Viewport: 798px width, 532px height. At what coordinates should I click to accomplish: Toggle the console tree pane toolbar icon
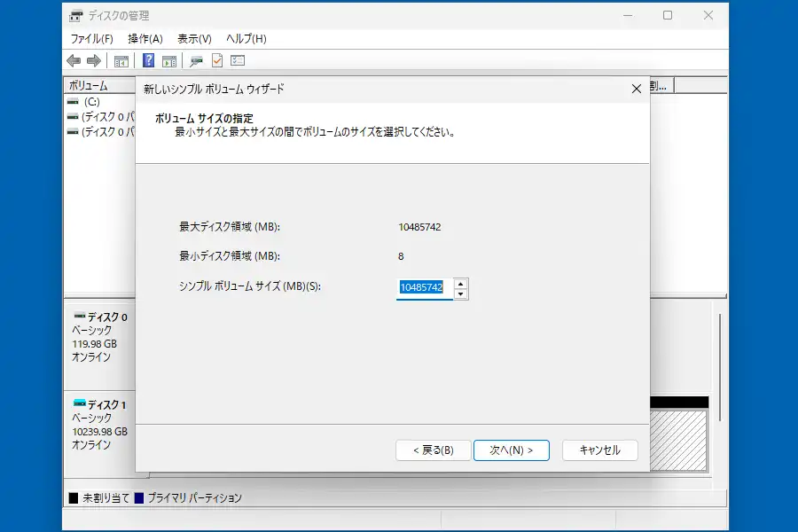point(121,61)
